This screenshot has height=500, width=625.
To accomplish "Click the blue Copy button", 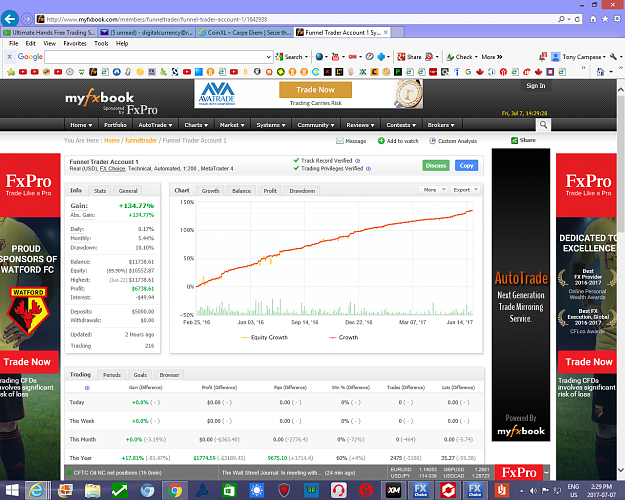I will point(466,165).
